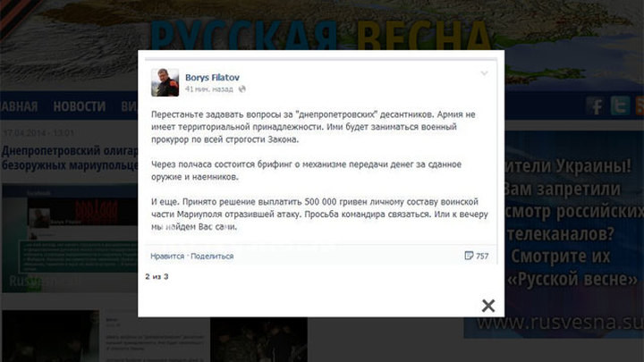Open the Днепропетровский олигарх article headline
This screenshot has height=362, width=644.
point(69,158)
